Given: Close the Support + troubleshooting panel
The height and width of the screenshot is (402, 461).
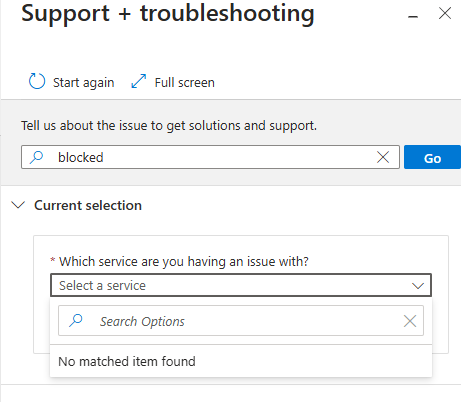Looking at the screenshot, I should (445, 14).
